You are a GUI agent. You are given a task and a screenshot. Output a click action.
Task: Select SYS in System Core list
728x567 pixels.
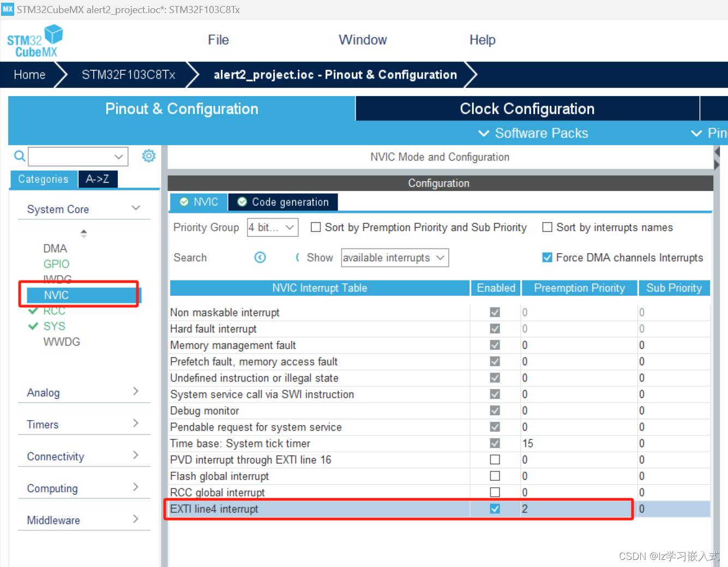coord(54,326)
